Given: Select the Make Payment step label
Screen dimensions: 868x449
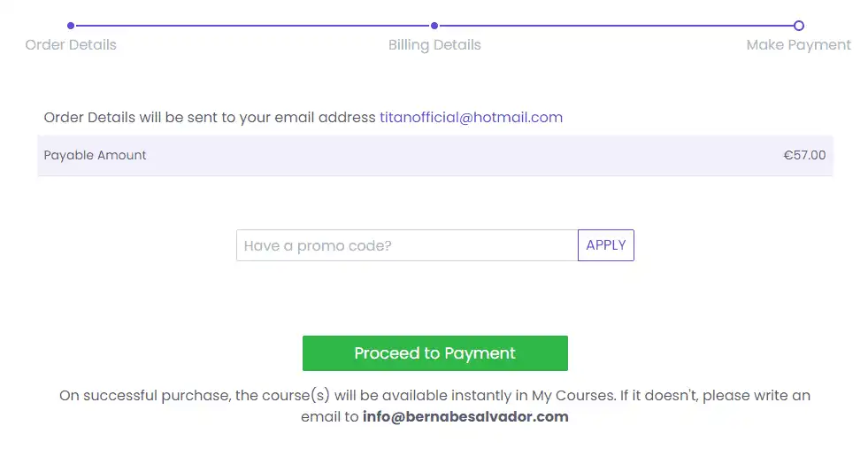Looking at the screenshot, I should (x=798, y=45).
